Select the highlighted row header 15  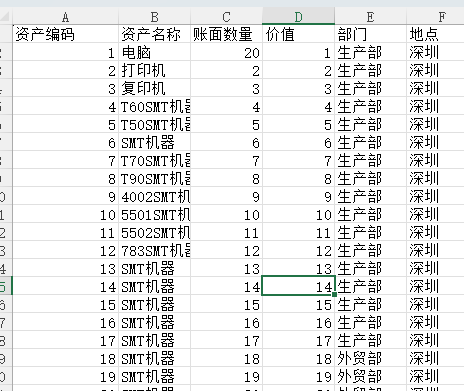tap(6, 286)
